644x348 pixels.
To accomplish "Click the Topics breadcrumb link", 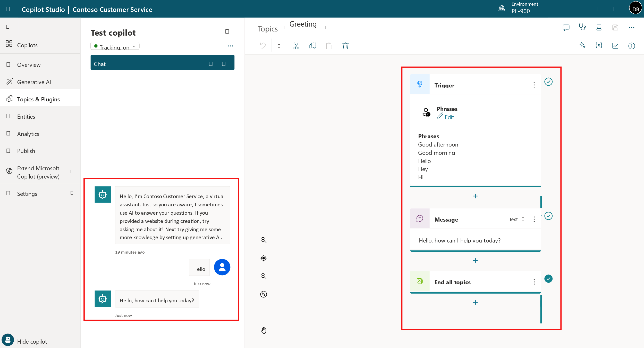I will pyautogui.click(x=268, y=29).
